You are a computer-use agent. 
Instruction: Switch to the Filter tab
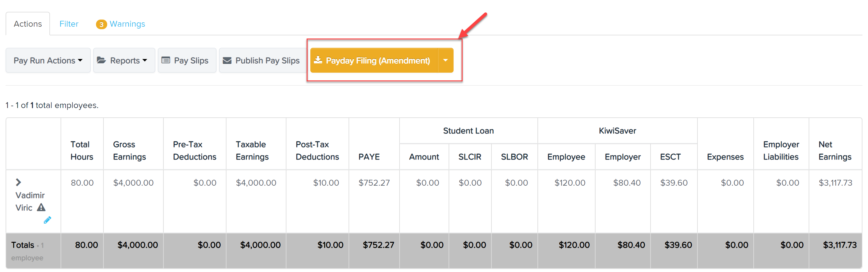(69, 24)
